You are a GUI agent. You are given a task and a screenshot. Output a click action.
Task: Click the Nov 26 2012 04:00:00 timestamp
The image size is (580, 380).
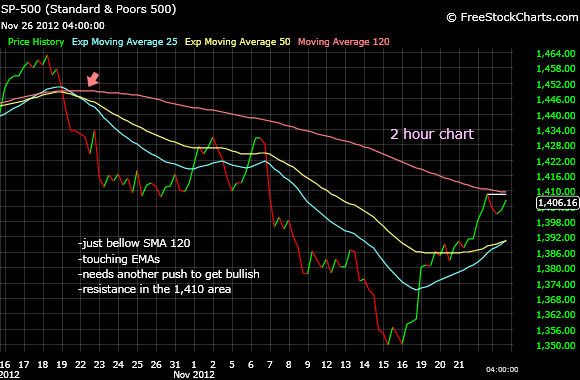click(53, 26)
